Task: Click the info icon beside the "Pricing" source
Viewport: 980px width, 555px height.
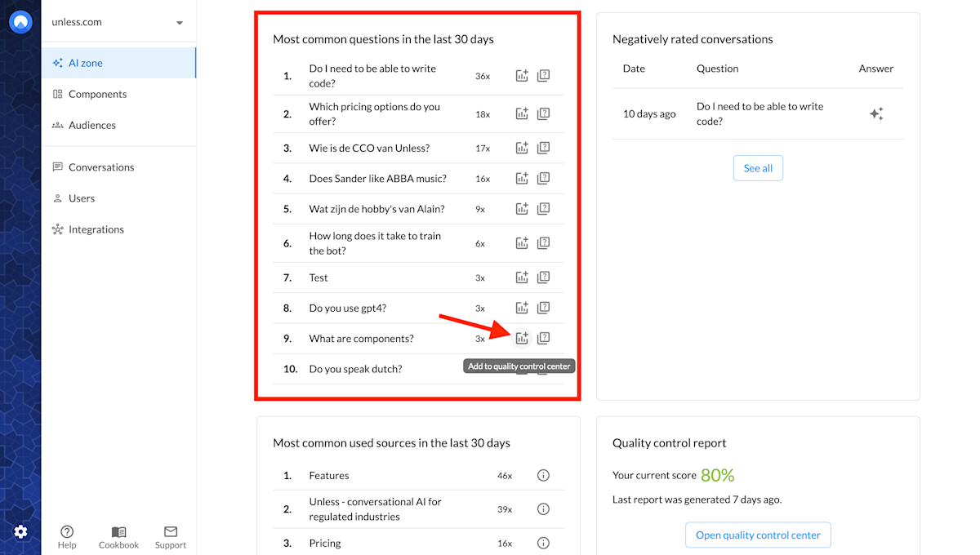Action: pos(543,543)
